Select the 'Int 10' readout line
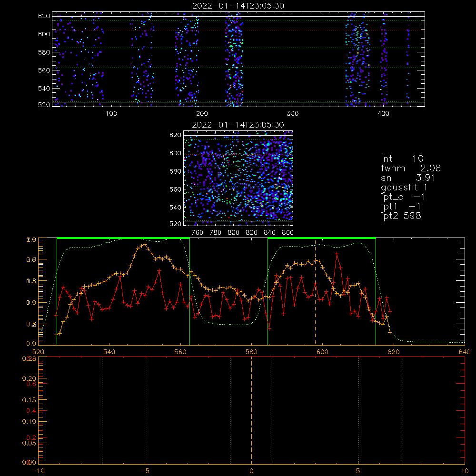 [x=402, y=159]
